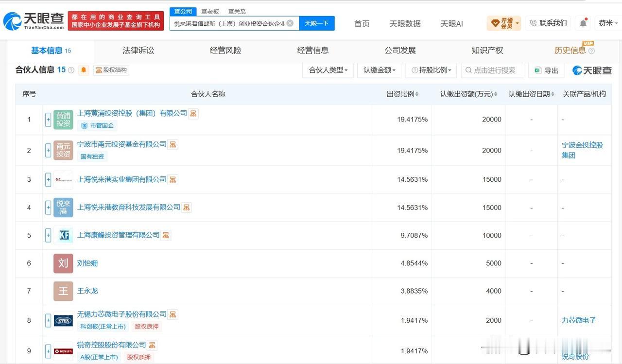Open equity structure icon for 上海悦来港实业集团
The height and width of the screenshot is (364, 622).
point(173,180)
